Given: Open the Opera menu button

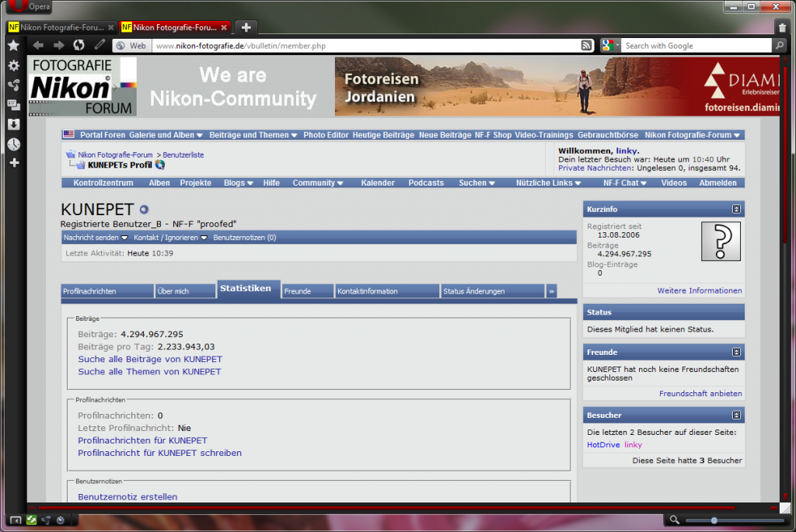Looking at the screenshot, I should 30,6.
